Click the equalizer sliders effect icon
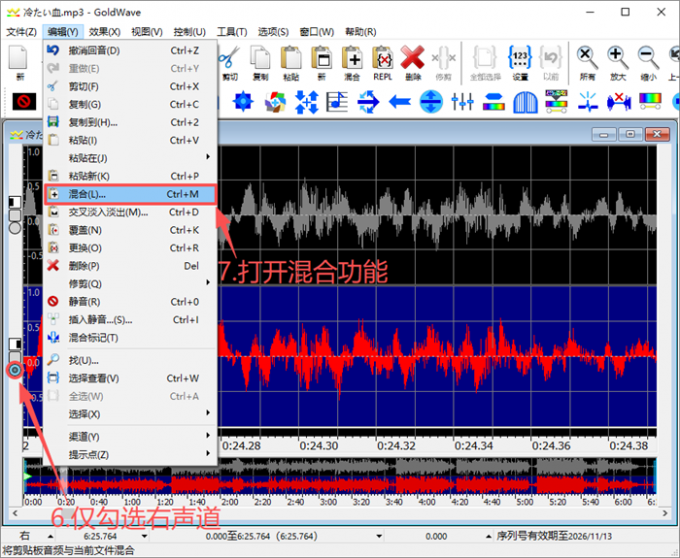The image size is (680, 558). tap(462, 102)
